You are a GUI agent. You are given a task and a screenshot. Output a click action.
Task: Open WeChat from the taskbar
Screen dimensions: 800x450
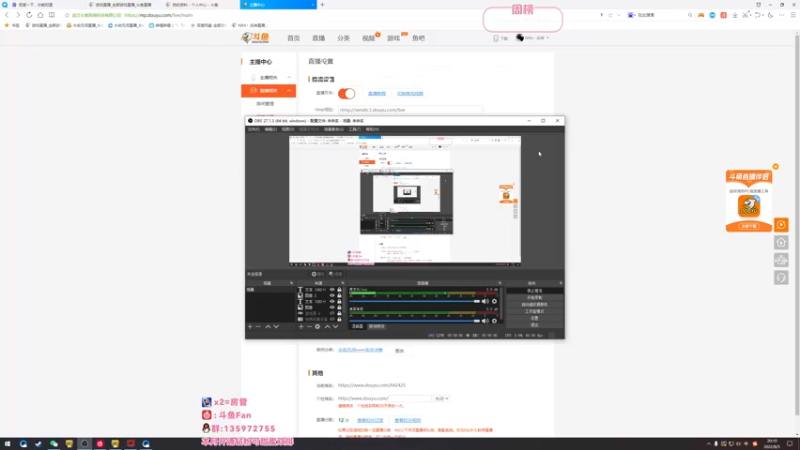click(x=54, y=444)
